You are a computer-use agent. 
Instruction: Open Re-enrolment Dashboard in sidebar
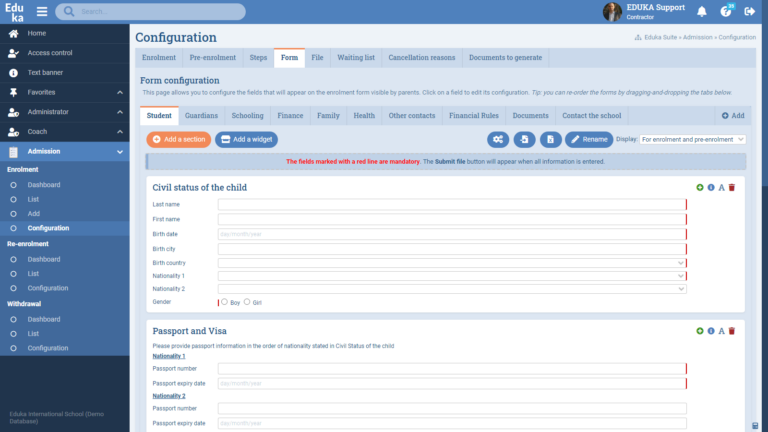point(44,259)
